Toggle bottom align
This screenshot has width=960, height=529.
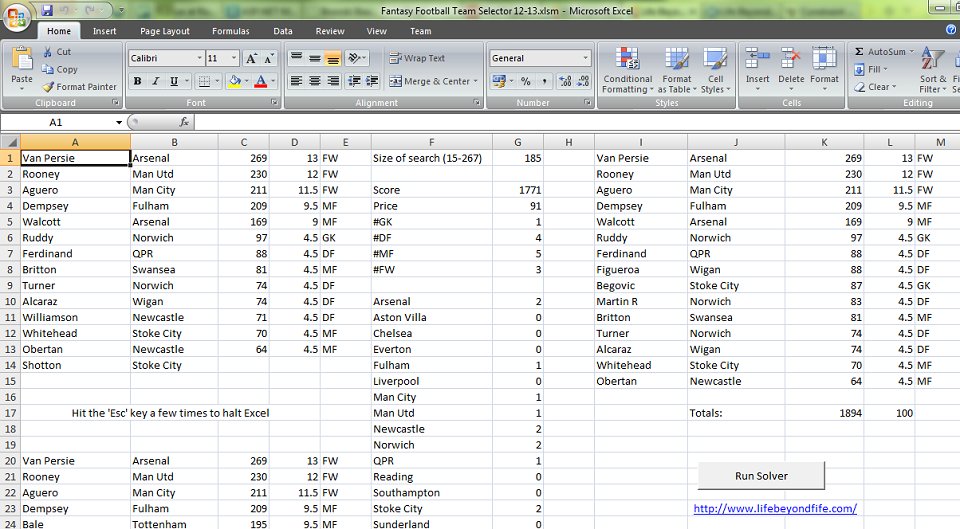click(x=333, y=58)
